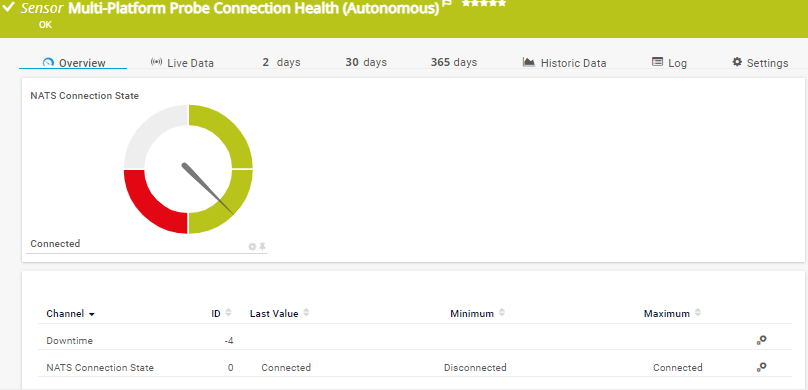Sort table by Last Value arrows
This screenshot has height=390, width=808.
pyautogui.click(x=307, y=313)
